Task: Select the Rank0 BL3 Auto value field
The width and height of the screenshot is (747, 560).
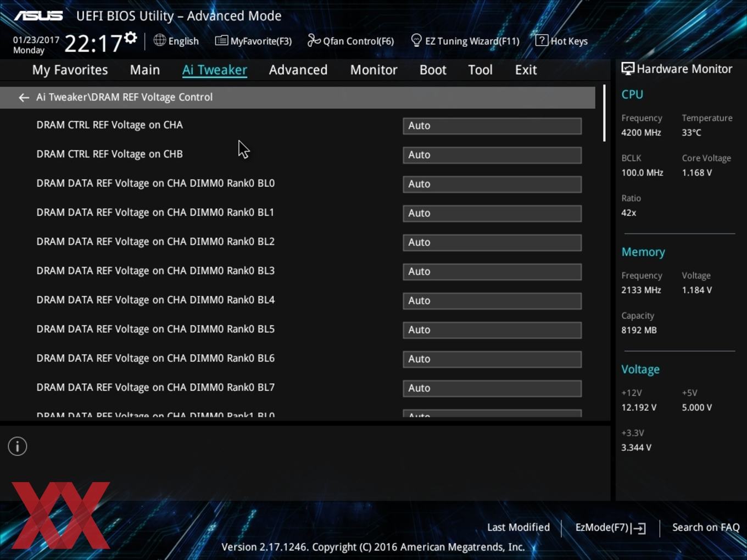Action: click(492, 271)
